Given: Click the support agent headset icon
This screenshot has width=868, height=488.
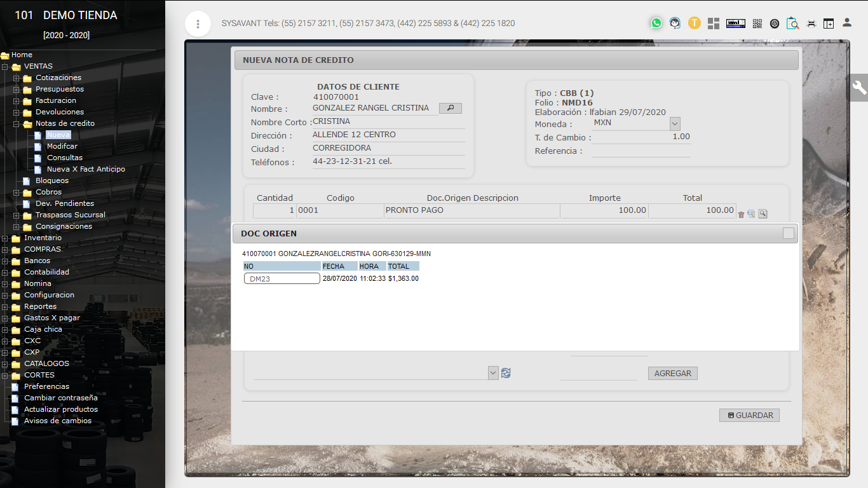Looking at the screenshot, I should (675, 24).
